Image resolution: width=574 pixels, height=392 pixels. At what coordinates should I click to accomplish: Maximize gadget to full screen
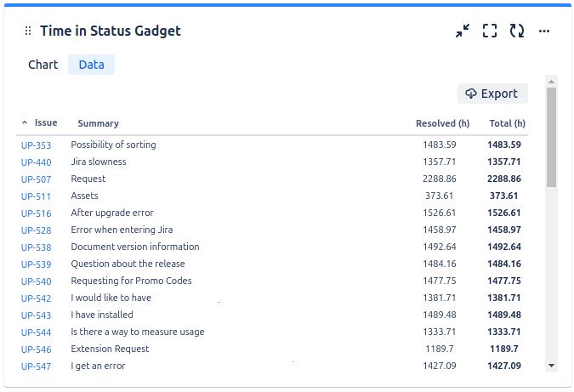point(490,31)
